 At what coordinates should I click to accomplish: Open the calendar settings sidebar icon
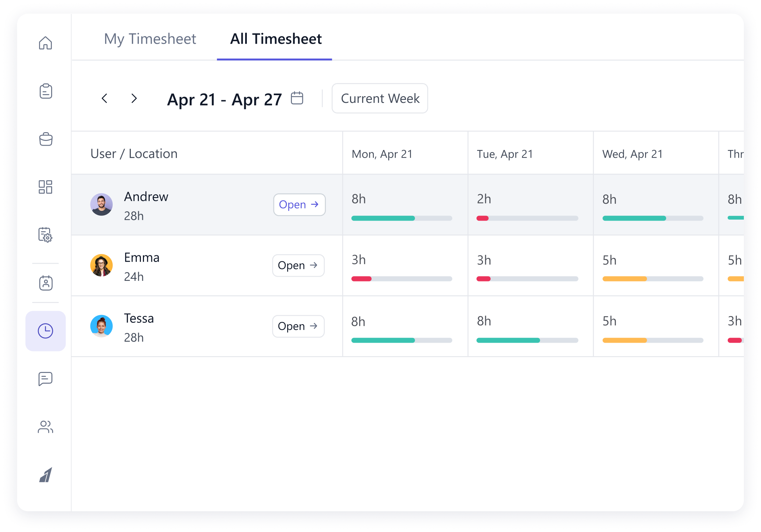pyautogui.click(x=45, y=235)
